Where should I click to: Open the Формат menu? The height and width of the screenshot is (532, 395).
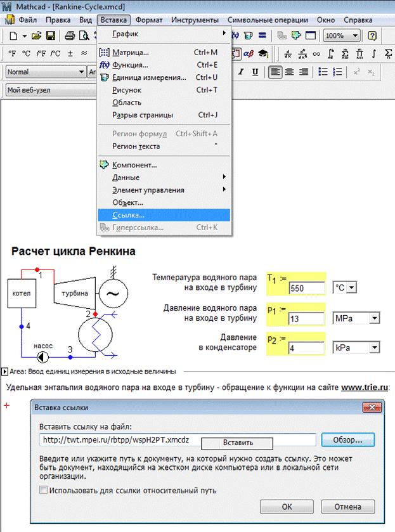[x=149, y=20]
